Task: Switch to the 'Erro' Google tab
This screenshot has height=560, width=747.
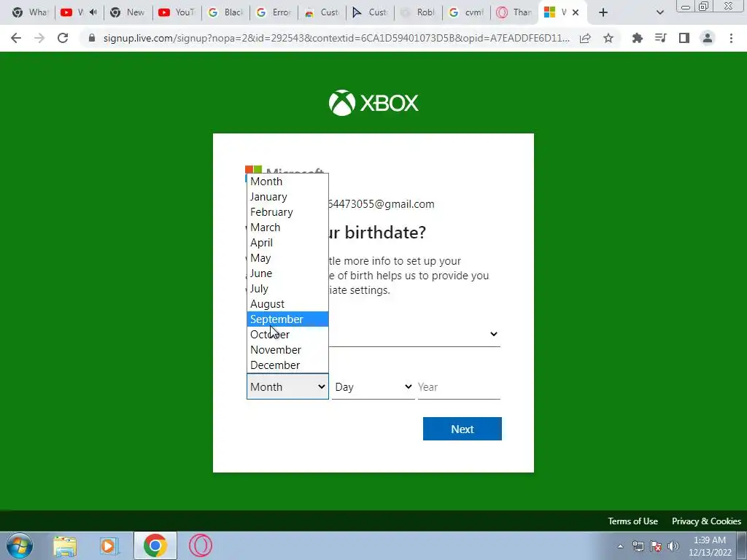Action: (x=274, y=12)
